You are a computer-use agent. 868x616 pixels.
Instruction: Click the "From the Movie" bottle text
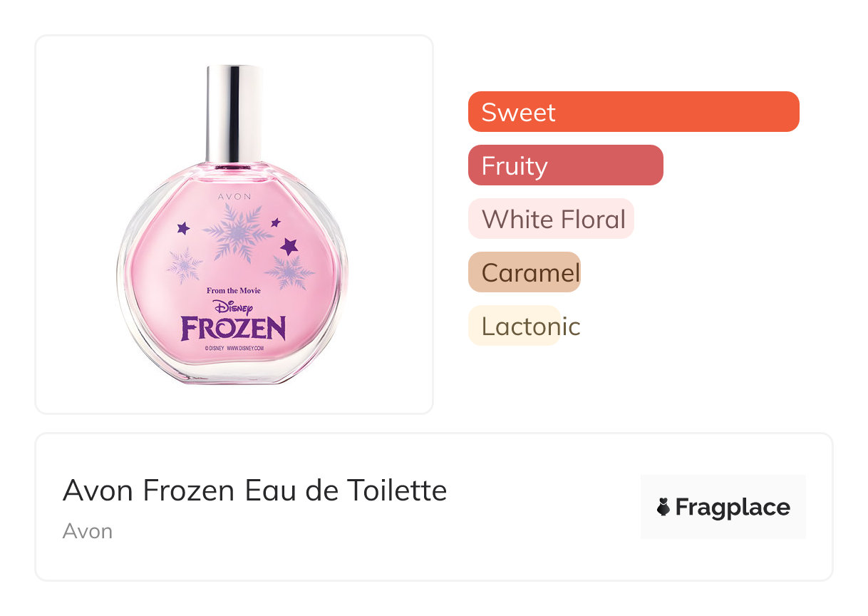coord(233,290)
